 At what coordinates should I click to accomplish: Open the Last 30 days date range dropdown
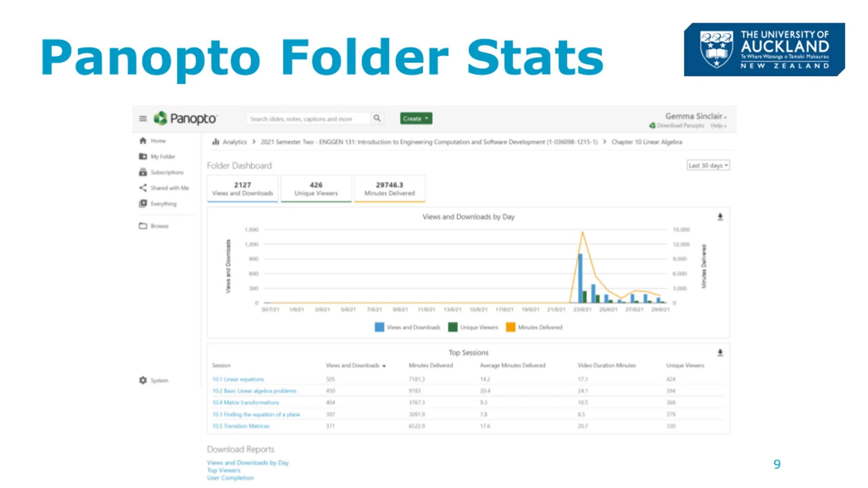tap(708, 165)
